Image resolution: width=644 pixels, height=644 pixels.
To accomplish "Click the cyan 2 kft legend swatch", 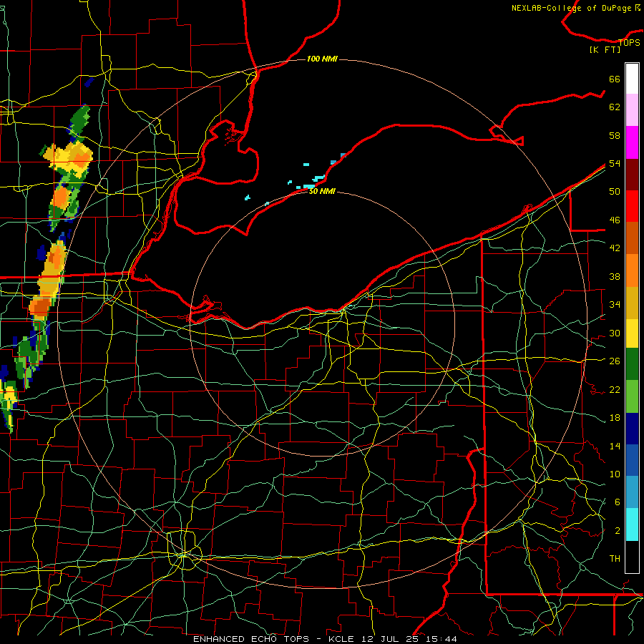I will tap(632, 525).
